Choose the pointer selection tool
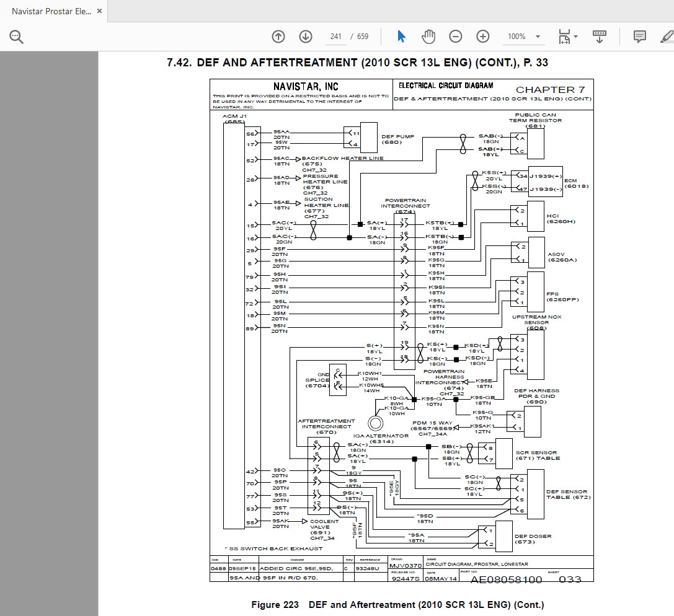 (x=401, y=37)
